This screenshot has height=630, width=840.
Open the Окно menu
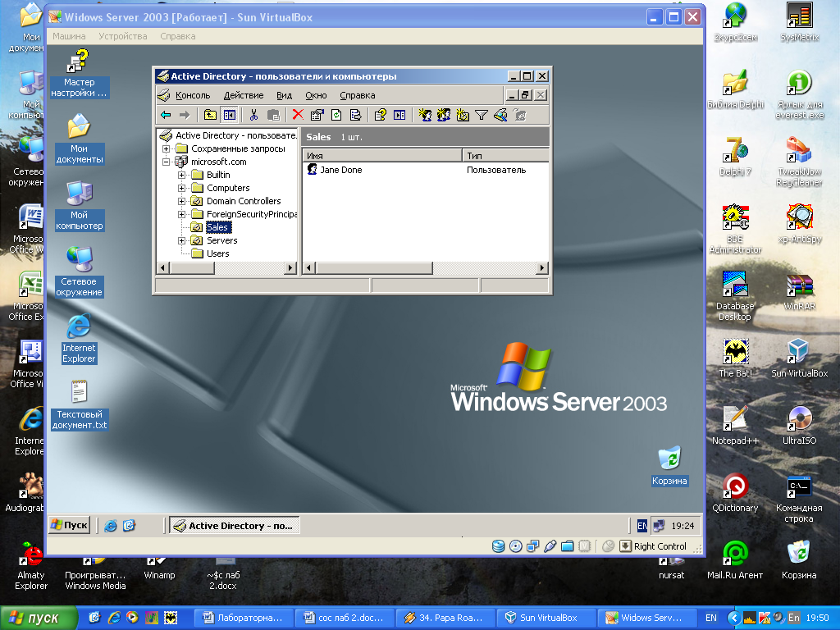tap(316, 95)
